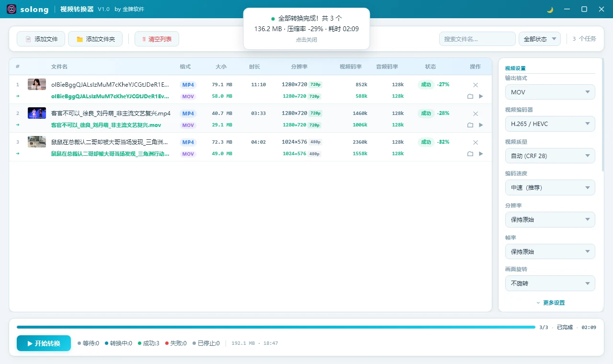
Task: Play the converted 鼠鼠在总裁 MOV file
Action: coord(481,153)
